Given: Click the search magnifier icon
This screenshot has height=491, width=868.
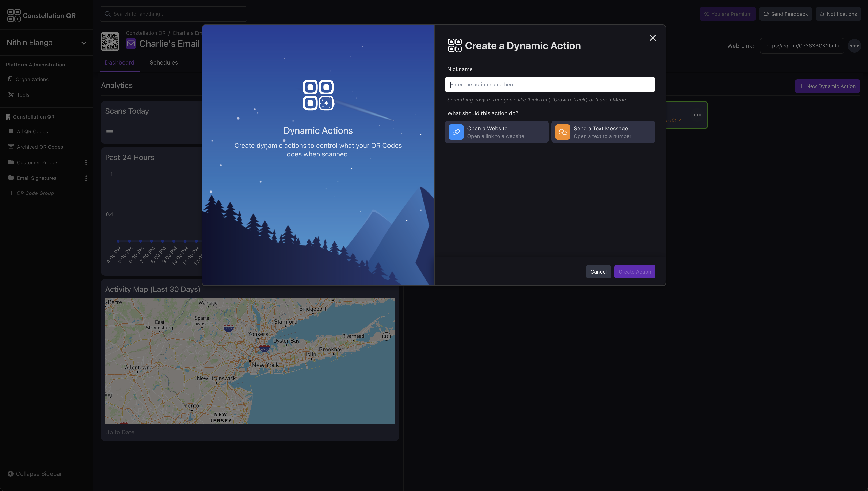Looking at the screenshot, I should (x=107, y=14).
